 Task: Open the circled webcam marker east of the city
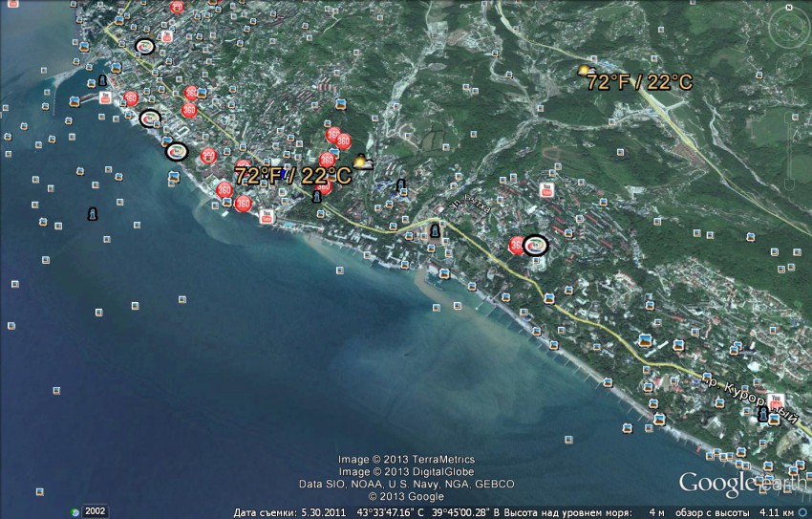536,246
